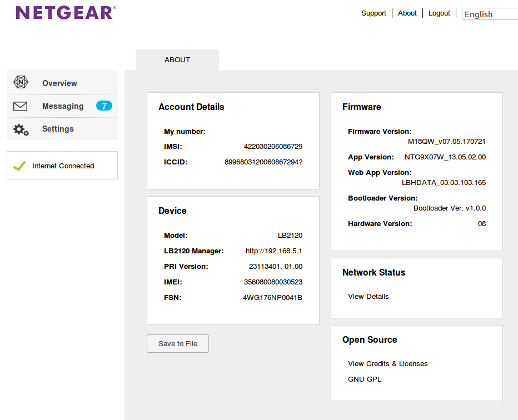The image size is (518, 420).
Task: Click the Overview network icon
Action: click(21, 82)
